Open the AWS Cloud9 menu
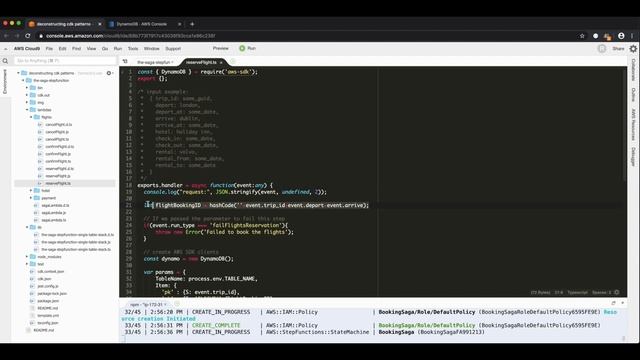Image resolution: width=640 pixels, height=360 pixels. tap(27, 49)
